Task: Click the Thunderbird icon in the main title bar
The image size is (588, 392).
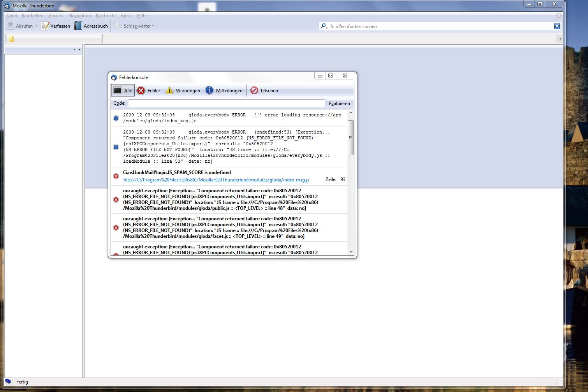Action: (7, 6)
